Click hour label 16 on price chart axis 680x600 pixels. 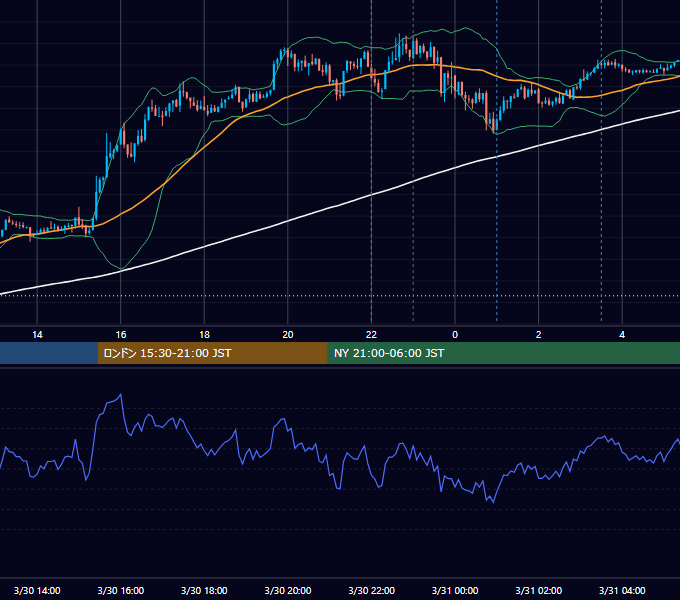pyautogui.click(x=121, y=335)
